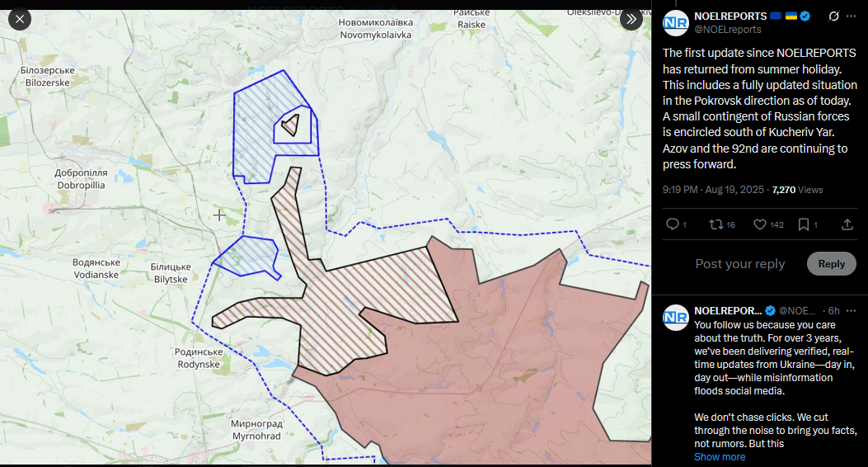Open the 6h timestamp of second post
868x467 pixels.
(833, 311)
